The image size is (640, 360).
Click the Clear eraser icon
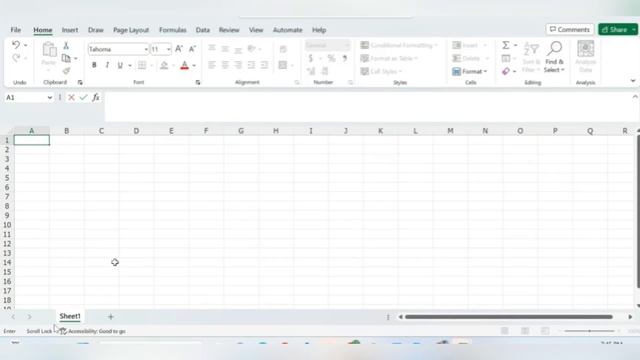coord(506,71)
